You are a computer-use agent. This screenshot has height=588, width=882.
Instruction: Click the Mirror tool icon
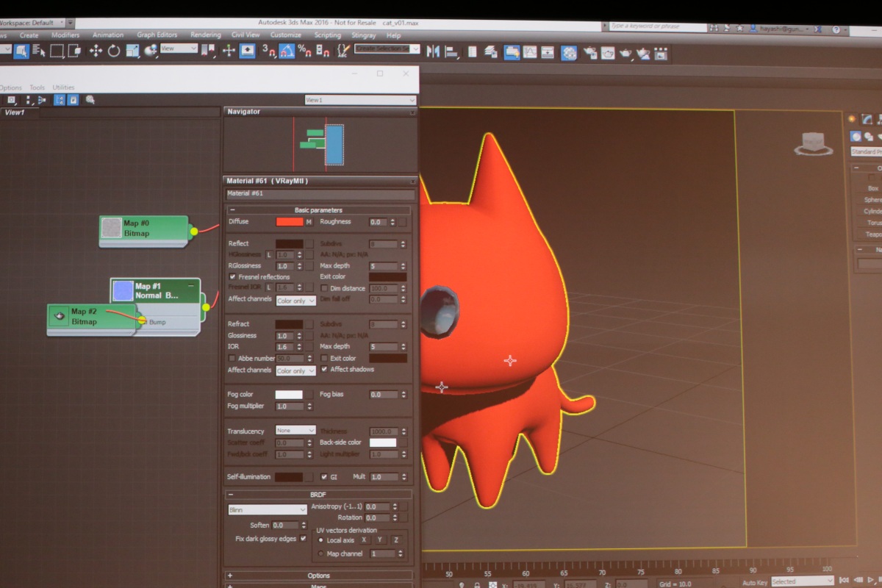[x=433, y=52]
